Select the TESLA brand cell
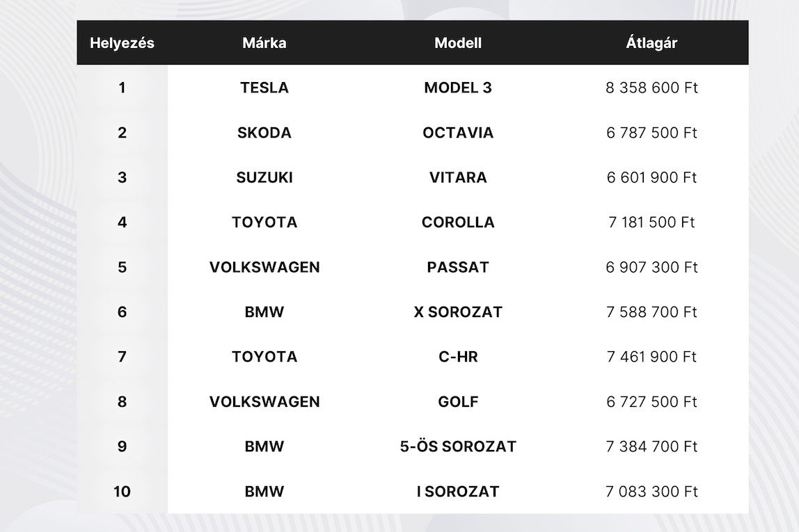 tap(264, 88)
